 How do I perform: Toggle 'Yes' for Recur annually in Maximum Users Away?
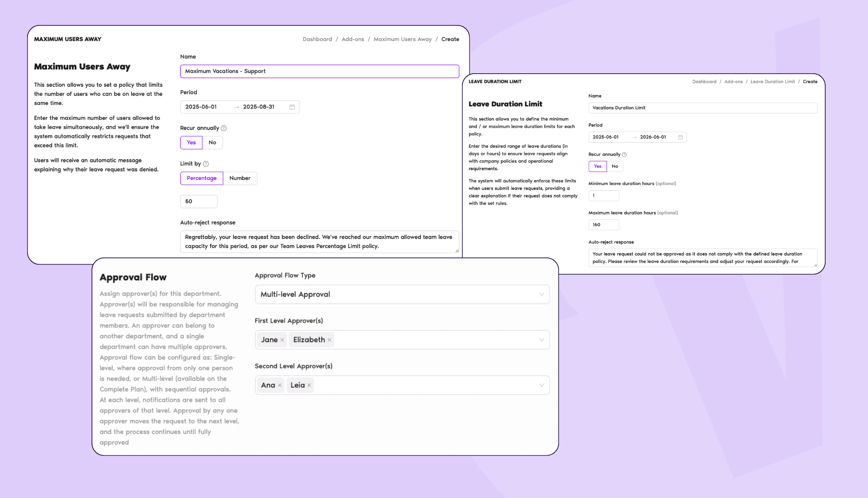pyautogui.click(x=191, y=142)
